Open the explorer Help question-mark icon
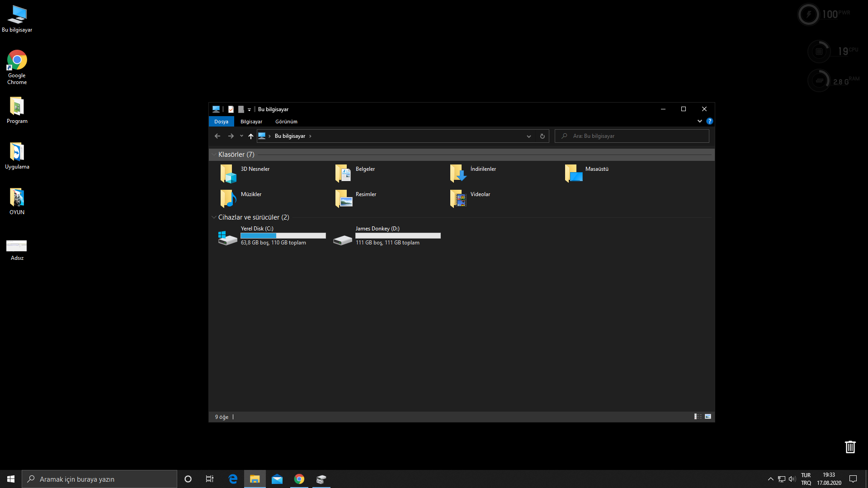 (x=709, y=121)
